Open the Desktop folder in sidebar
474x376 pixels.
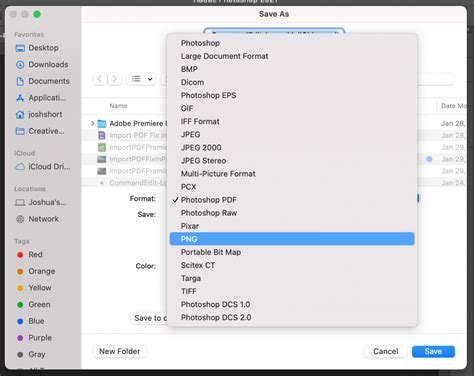click(37, 48)
